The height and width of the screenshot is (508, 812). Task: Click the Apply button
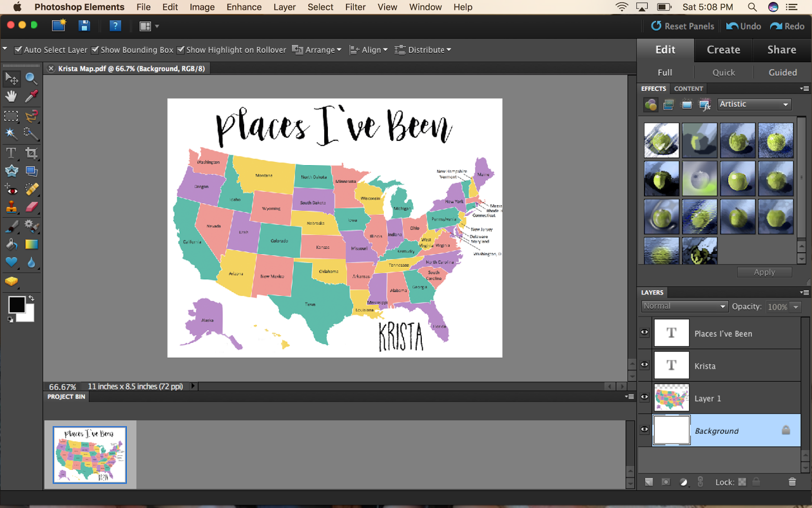[764, 272]
